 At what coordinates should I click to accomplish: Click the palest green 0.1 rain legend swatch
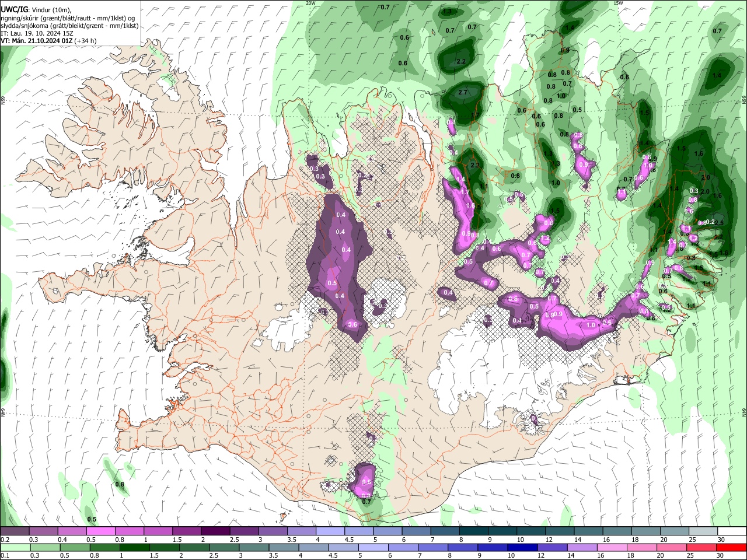(x=15, y=547)
